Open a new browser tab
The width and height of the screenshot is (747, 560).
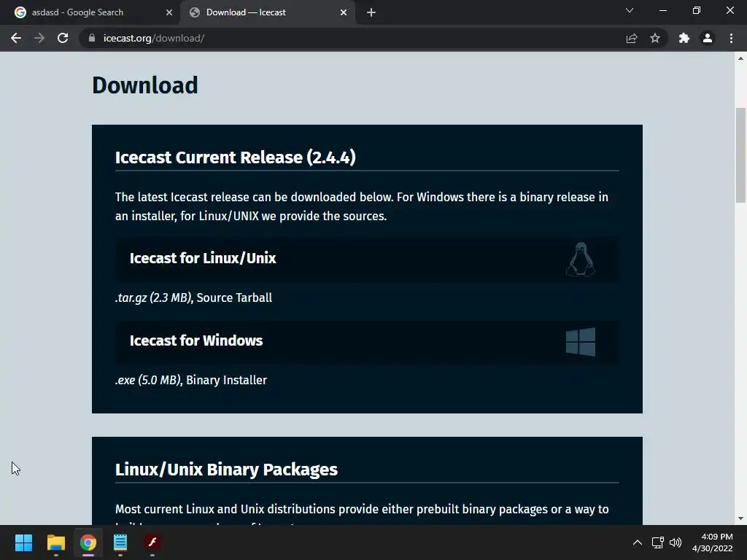point(371,12)
